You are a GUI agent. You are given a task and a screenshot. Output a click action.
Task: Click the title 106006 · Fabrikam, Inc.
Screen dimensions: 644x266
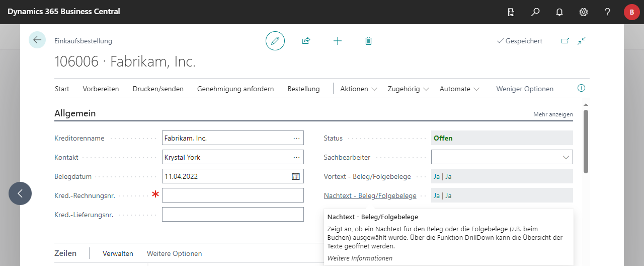(125, 61)
